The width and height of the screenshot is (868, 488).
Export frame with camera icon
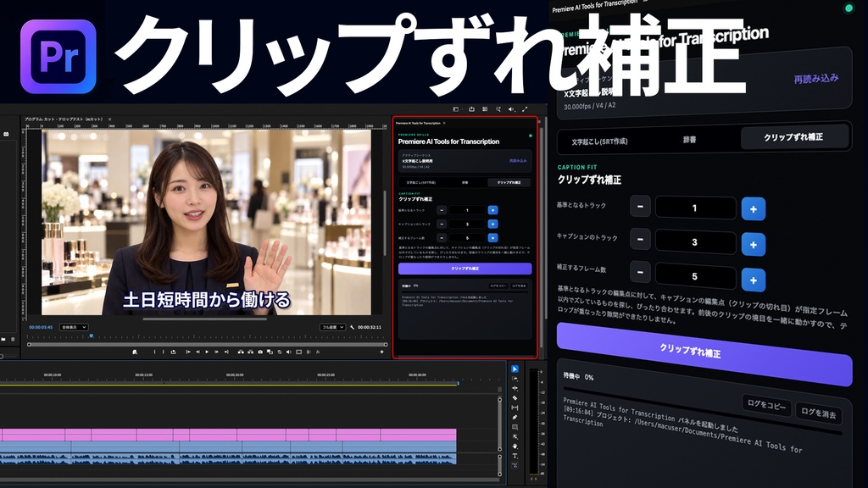(x=260, y=352)
